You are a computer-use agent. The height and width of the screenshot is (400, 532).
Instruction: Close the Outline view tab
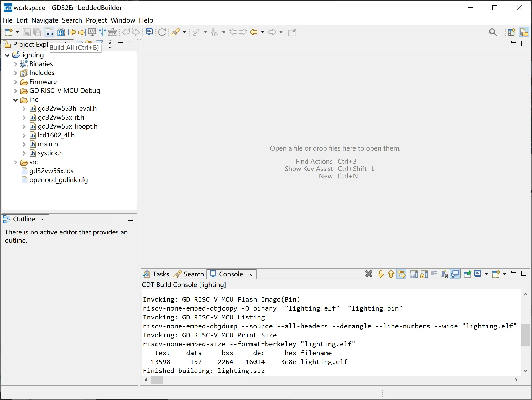tap(43, 219)
